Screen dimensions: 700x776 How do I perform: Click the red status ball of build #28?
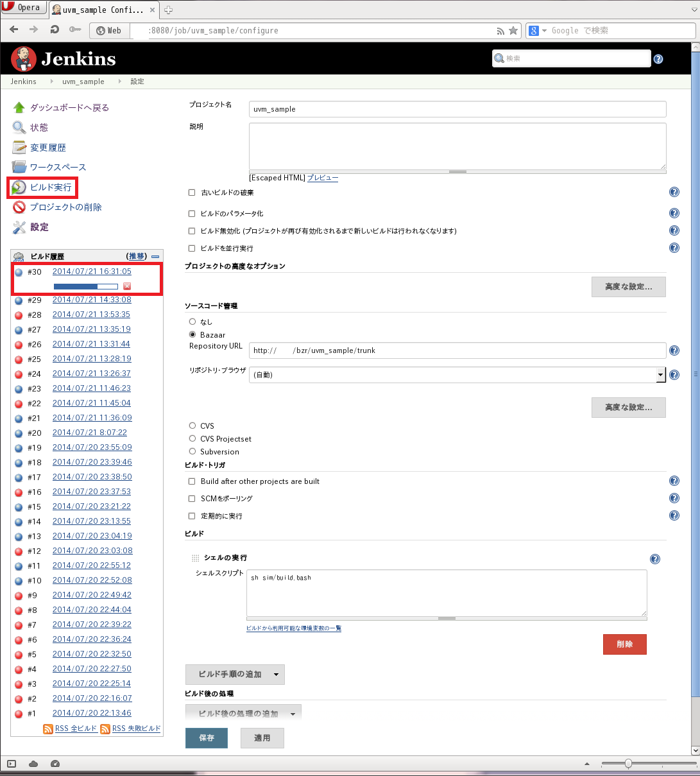click(19, 315)
